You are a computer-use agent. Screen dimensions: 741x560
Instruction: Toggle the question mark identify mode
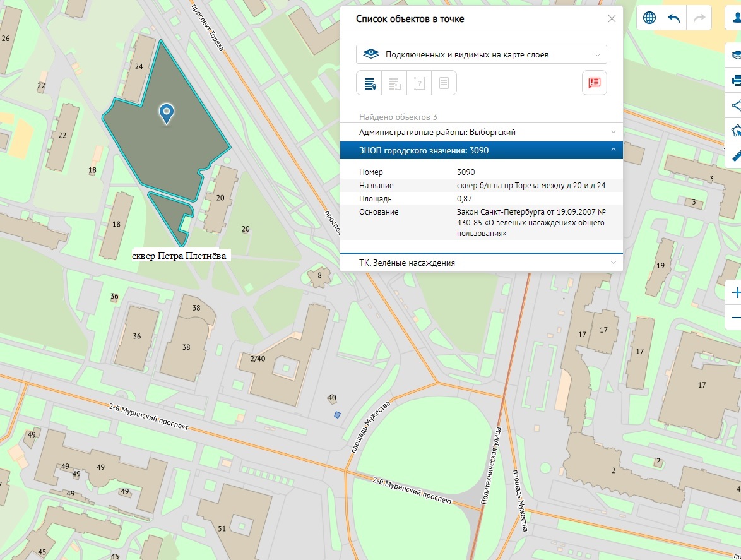point(419,83)
